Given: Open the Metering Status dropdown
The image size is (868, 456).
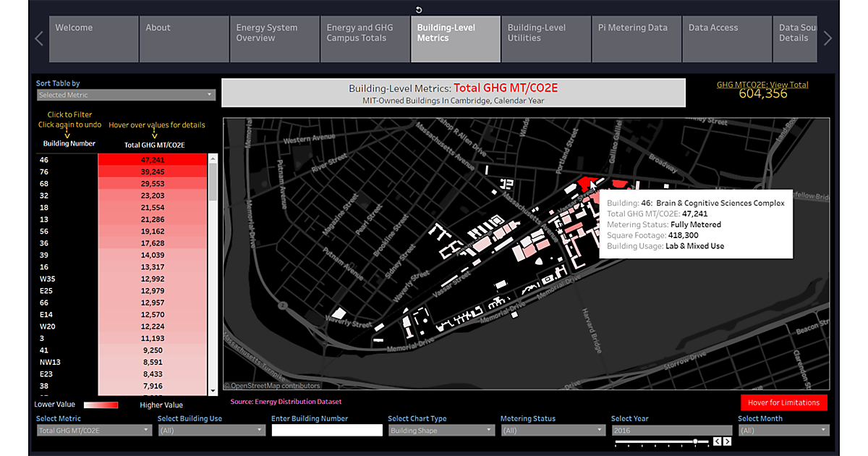Looking at the screenshot, I should (x=553, y=430).
